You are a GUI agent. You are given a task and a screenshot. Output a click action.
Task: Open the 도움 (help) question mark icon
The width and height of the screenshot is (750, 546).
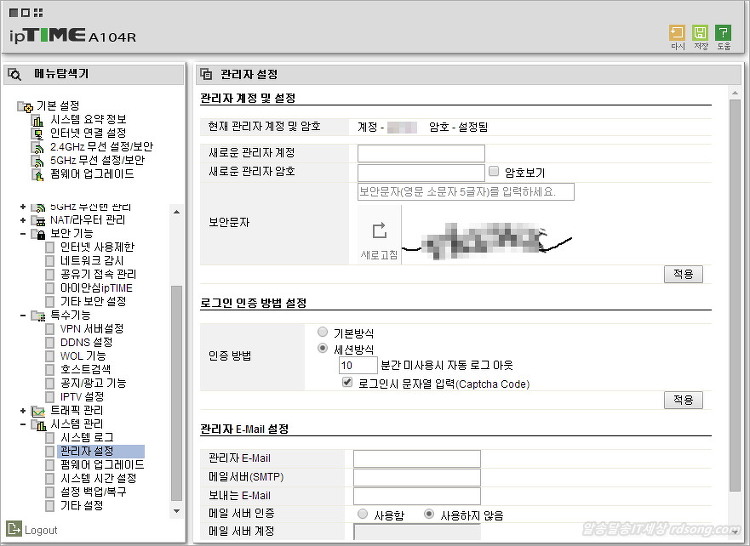click(x=723, y=33)
